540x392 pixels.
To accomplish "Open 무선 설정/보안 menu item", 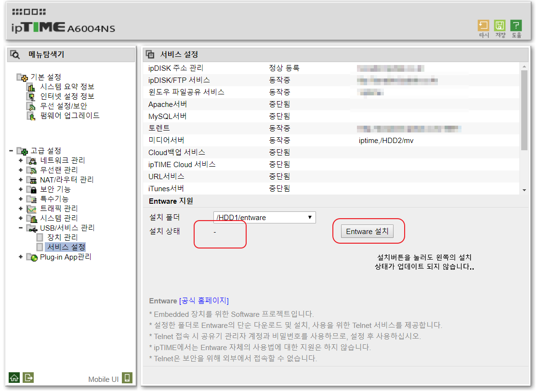I will pyautogui.click(x=64, y=106).
